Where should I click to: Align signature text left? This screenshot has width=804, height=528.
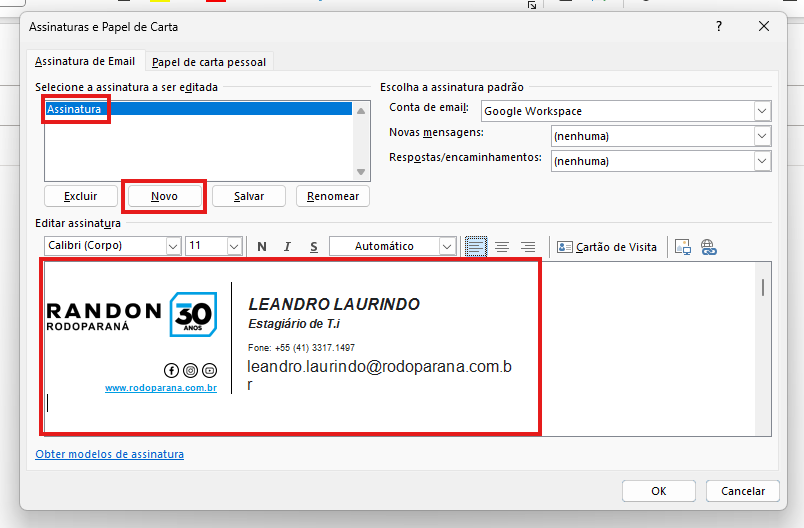pyautogui.click(x=476, y=247)
